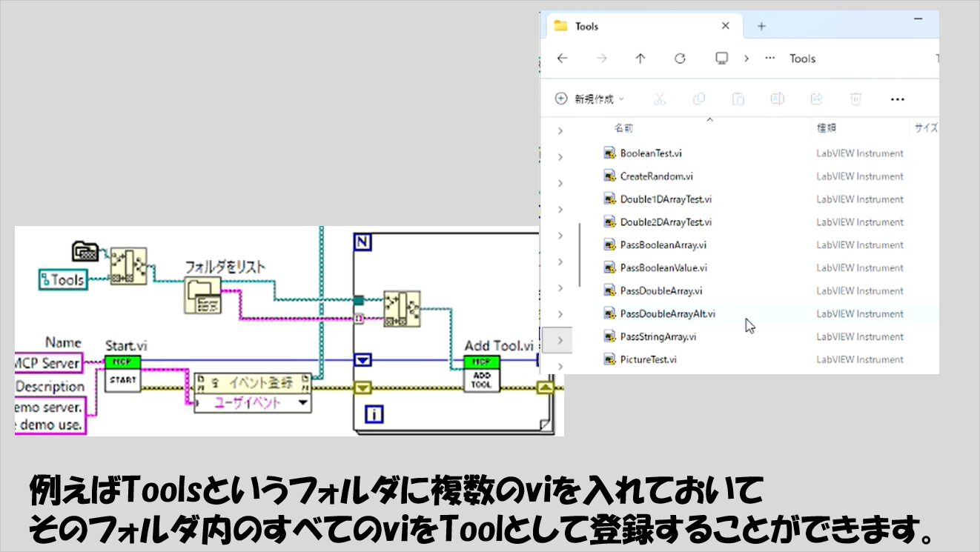Click the Delete trash icon in toolbar
The width and height of the screenshot is (980, 552).
pyautogui.click(x=855, y=99)
